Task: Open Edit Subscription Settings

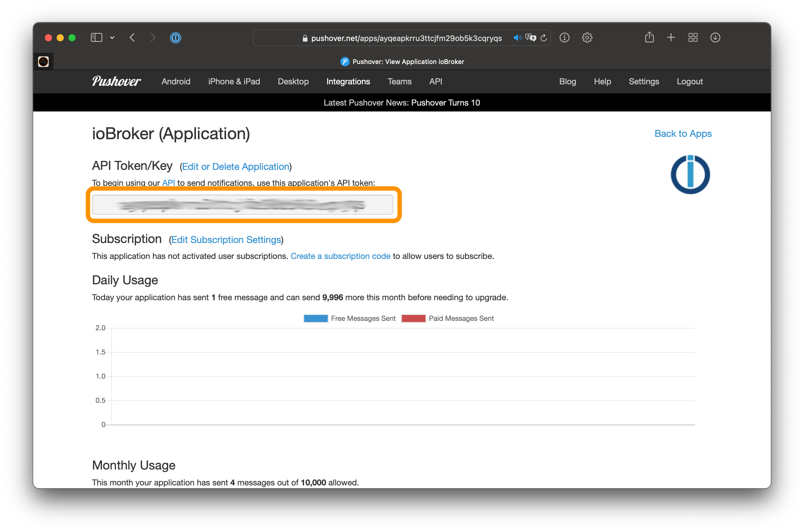Action: [226, 240]
